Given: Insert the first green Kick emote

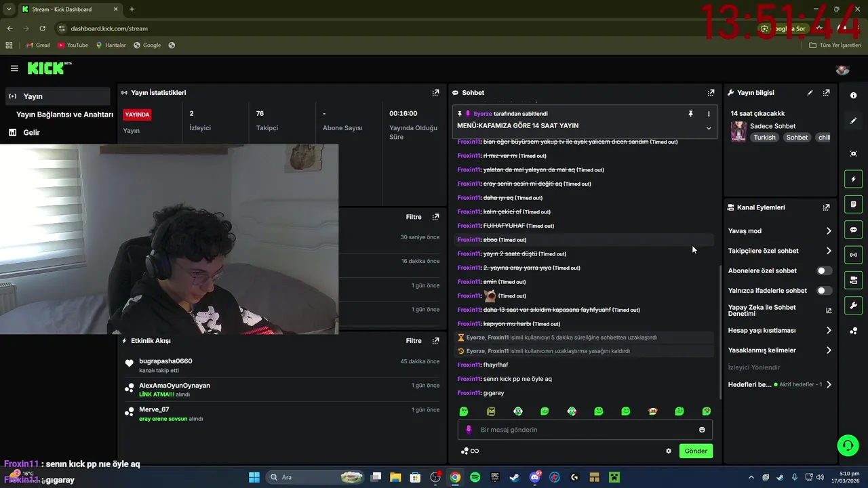Looking at the screenshot, I should [464, 411].
